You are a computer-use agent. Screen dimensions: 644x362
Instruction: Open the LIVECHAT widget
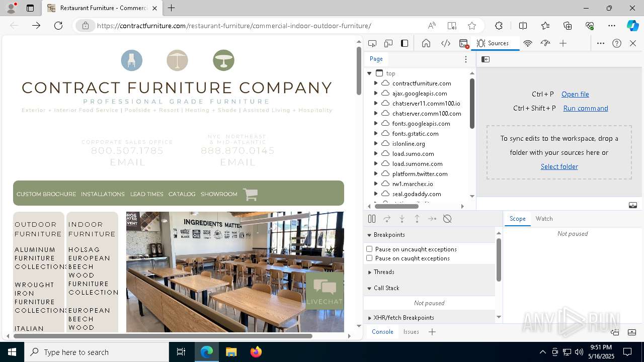325,291
